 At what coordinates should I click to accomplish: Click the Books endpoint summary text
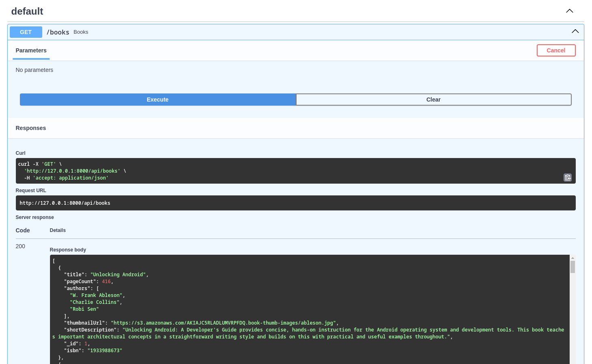point(80,32)
